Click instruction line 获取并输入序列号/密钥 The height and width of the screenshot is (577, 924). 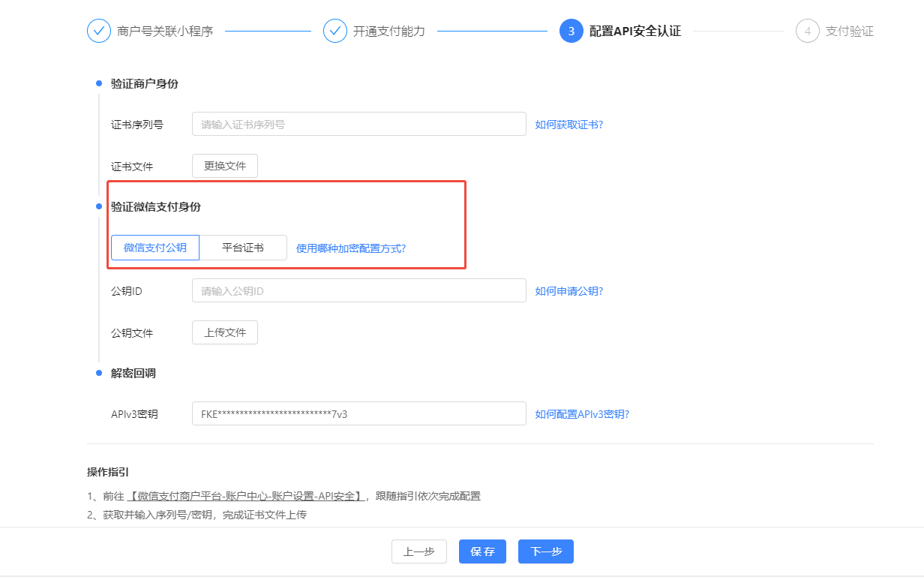pos(197,515)
